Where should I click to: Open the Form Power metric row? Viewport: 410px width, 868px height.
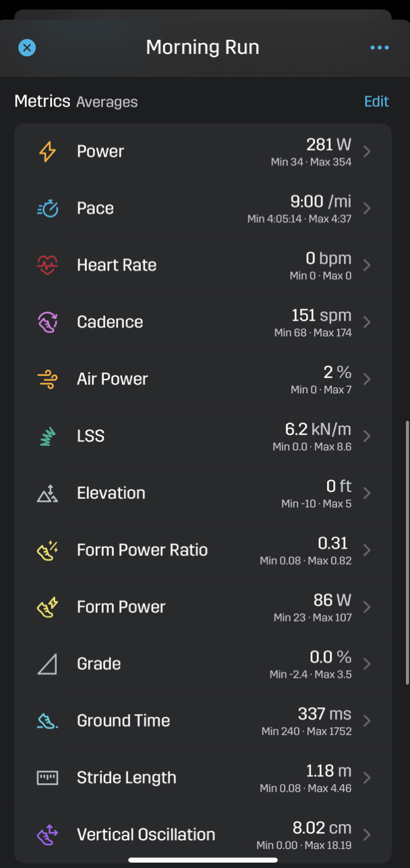[x=203, y=607]
